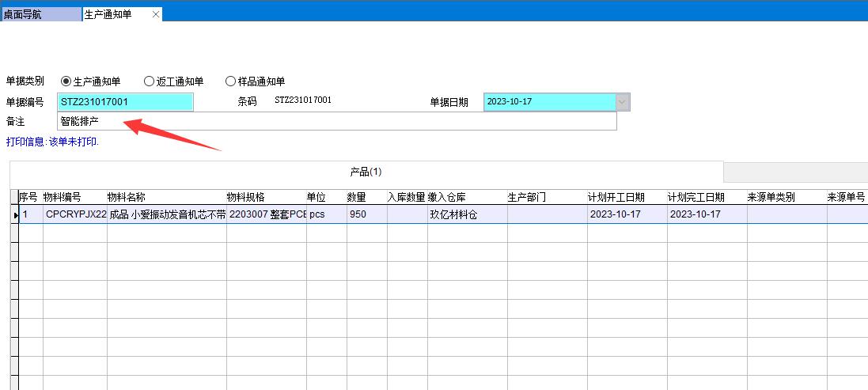
Task: Click the quantity cell showing 950
Action: pyautogui.click(x=366, y=214)
